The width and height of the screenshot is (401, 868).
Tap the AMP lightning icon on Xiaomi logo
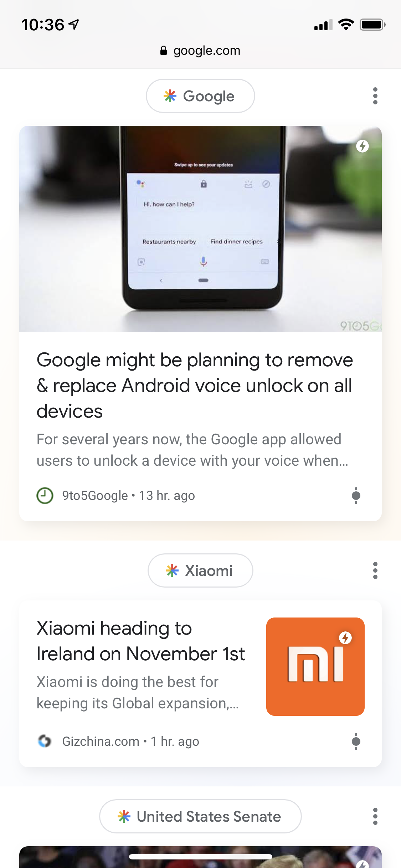pos(345,637)
